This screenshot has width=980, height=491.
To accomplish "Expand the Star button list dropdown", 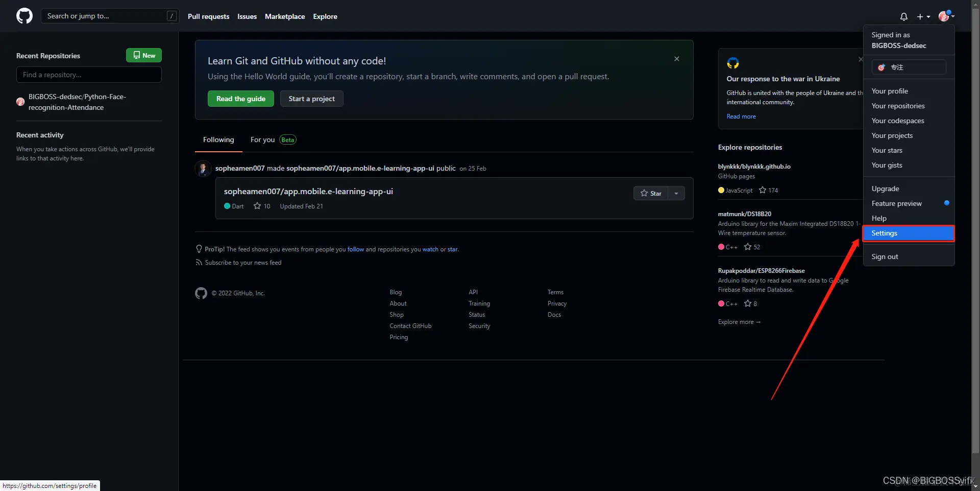I will [676, 193].
